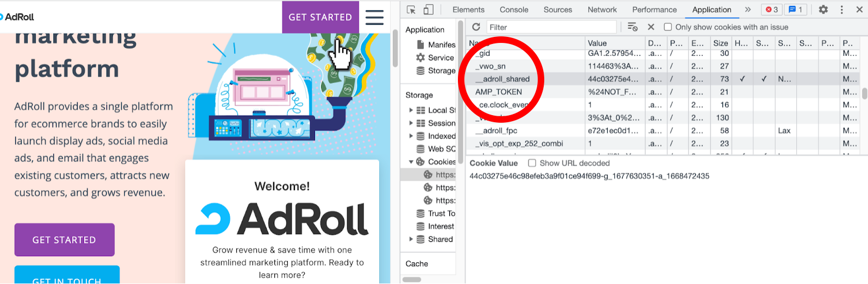Image resolution: width=868 pixels, height=284 pixels.
Task: Sort cookies by the Size column header
Action: coord(720,43)
